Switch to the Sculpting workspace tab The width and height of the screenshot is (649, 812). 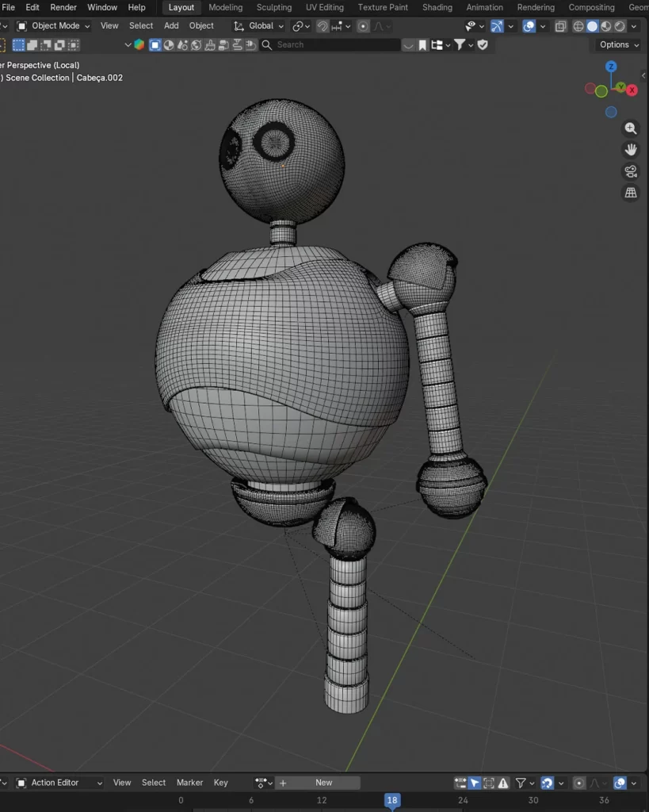(x=273, y=7)
